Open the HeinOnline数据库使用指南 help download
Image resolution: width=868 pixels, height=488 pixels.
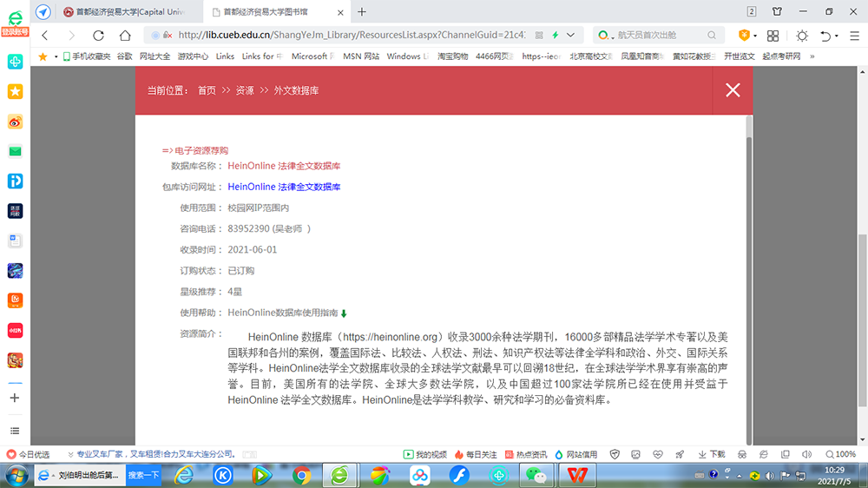(x=282, y=313)
